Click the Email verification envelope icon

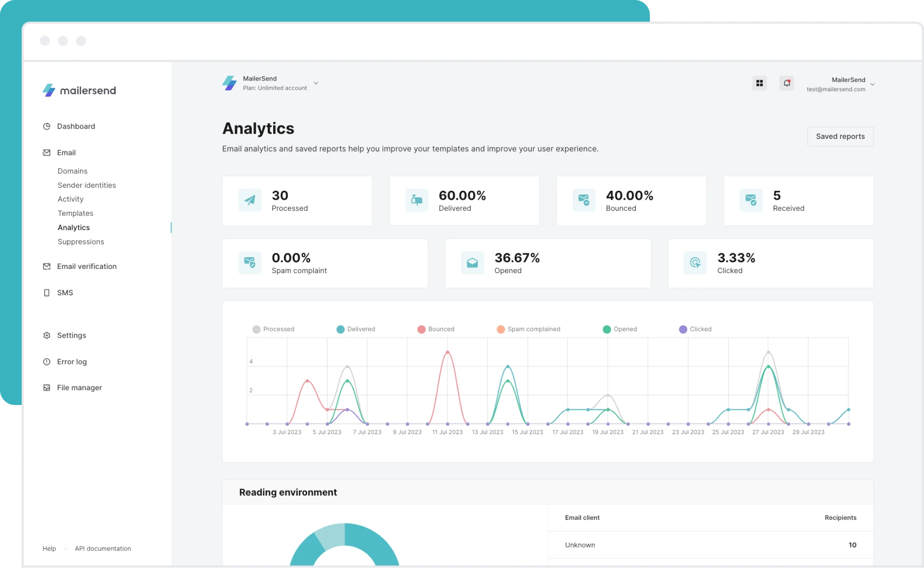47,267
